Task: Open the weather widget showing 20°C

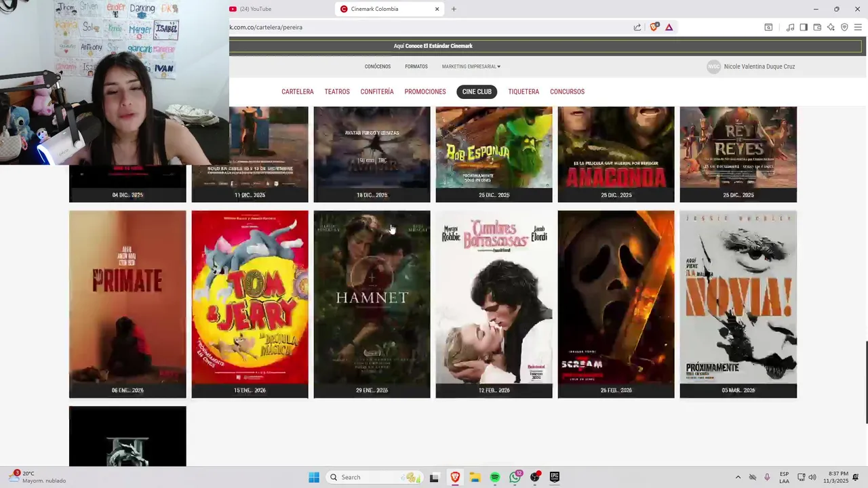Action: 37,477
